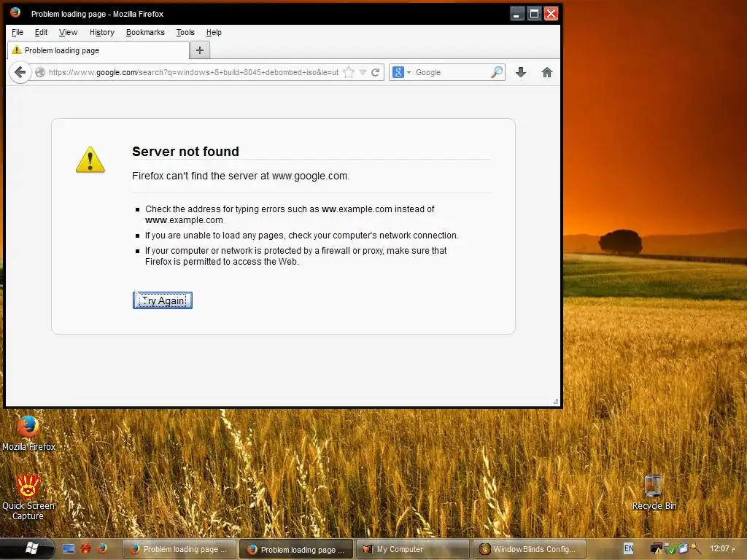Switch to My Computer taskbar button
747x560 pixels.
(x=413, y=549)
